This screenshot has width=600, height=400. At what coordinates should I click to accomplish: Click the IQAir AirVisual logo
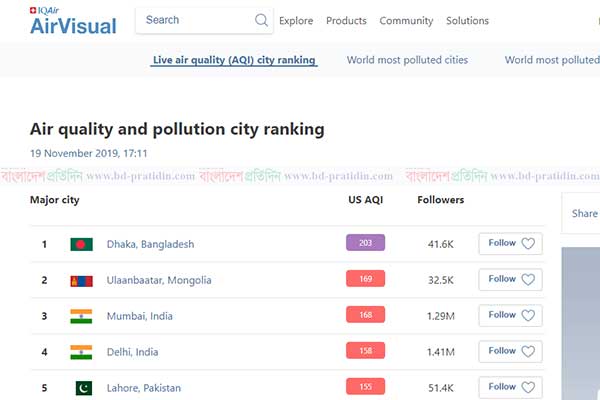pos(73,21)
